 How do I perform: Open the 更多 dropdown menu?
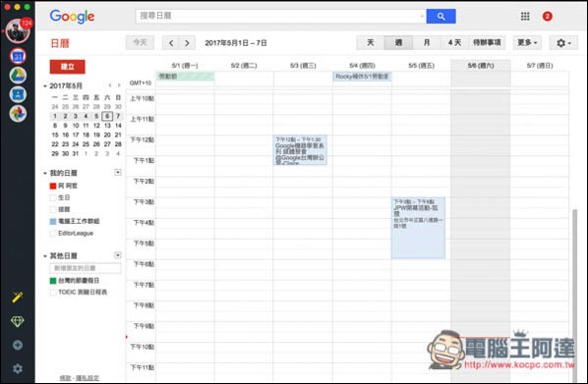tap(527, 42)
